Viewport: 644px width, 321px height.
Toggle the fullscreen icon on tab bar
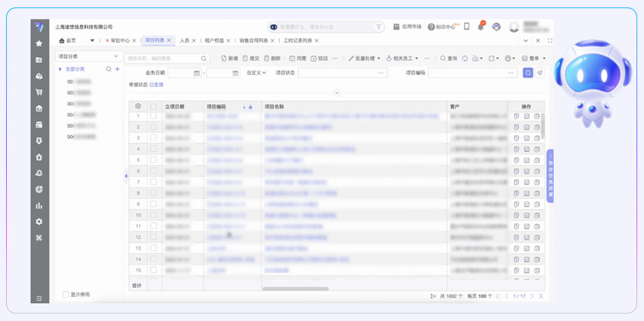pyautogui.click(x=550, y=41)
